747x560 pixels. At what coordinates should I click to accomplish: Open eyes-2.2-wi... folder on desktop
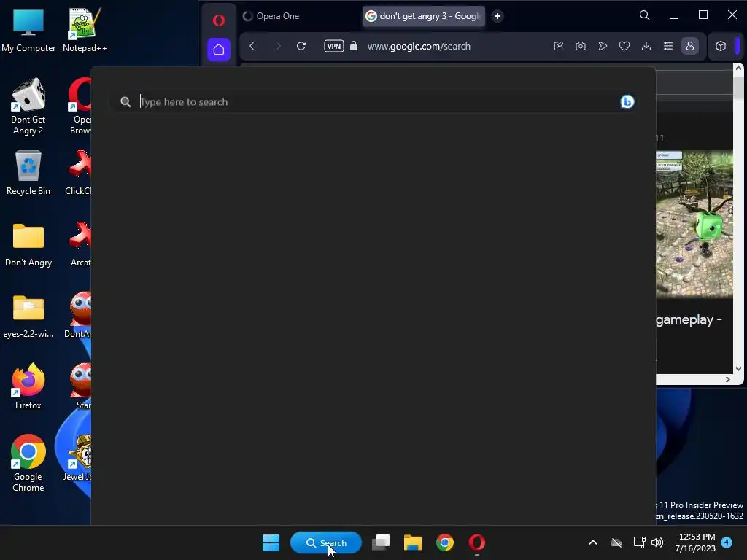click(28, 316)
